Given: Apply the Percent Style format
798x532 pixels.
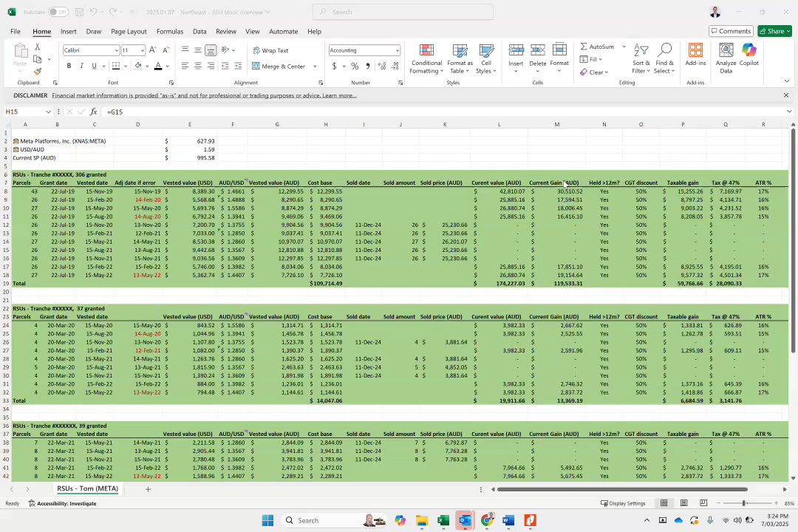Looking at the screenshot, I should point(355,66).
